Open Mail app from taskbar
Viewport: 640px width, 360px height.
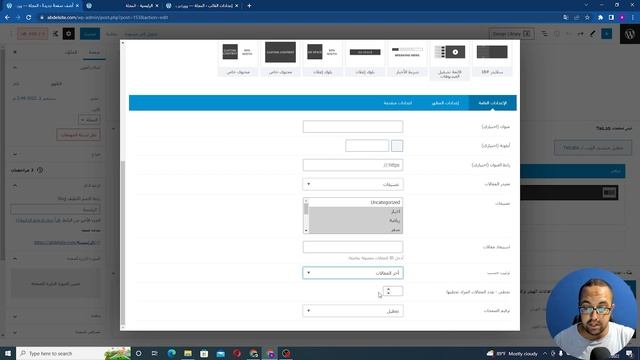[x=220, y=353]
